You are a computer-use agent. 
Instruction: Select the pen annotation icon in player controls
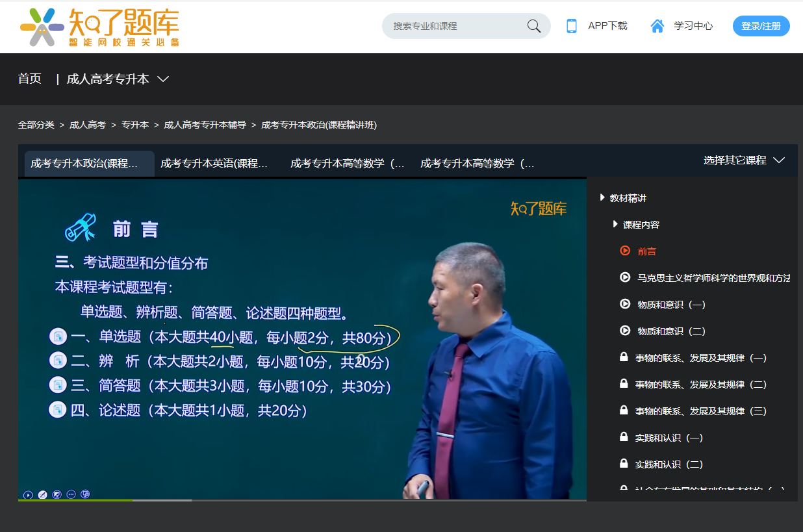click(x=42, y=494)
